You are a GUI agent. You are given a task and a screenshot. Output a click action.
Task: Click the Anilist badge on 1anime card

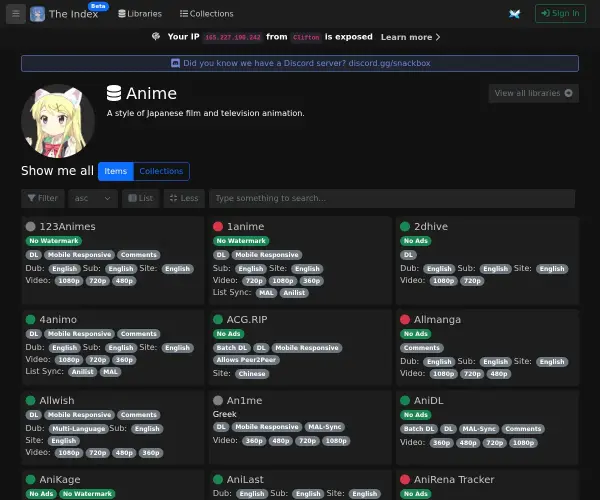294,293
